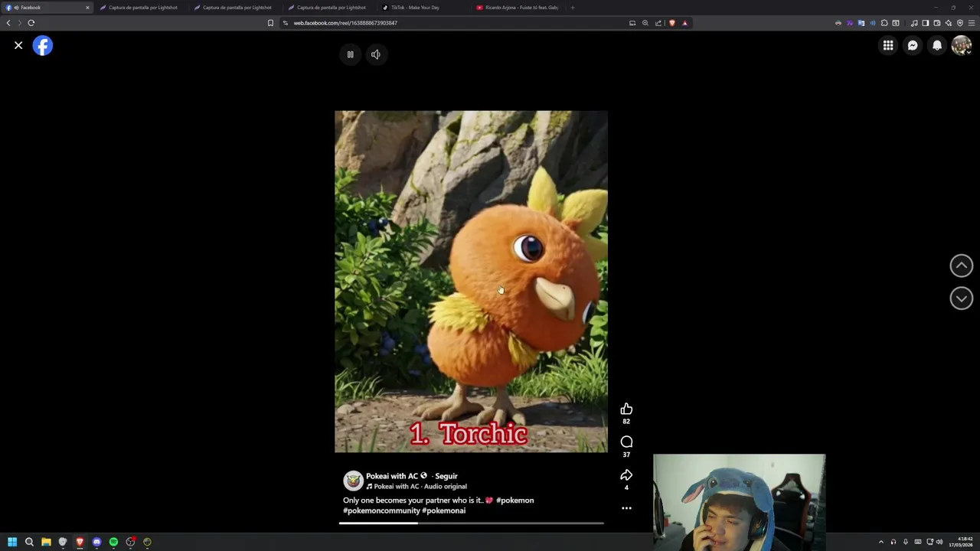Open the Audio original music link

click(x=416, y=487)
